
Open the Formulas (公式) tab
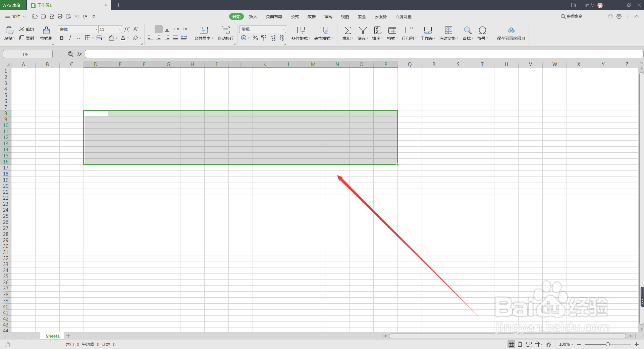(x=295, y=16)
